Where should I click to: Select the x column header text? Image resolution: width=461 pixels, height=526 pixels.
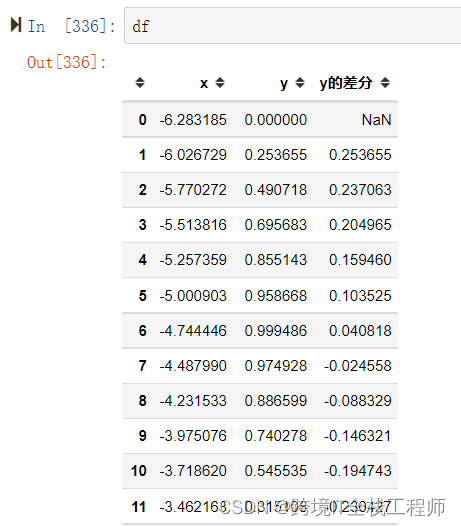coord(204,83)
